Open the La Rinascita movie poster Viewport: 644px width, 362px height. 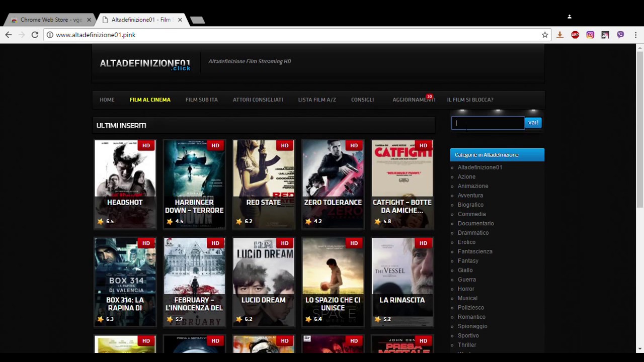402,282
